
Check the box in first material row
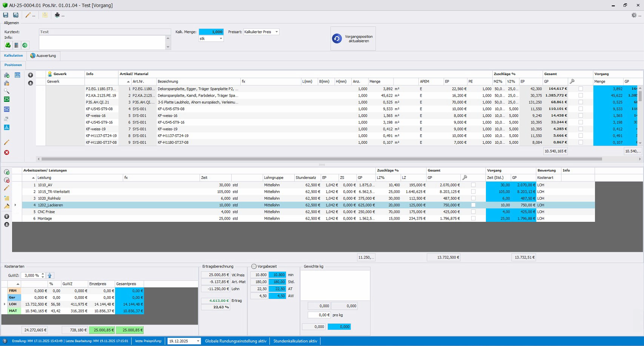[581, 89]
